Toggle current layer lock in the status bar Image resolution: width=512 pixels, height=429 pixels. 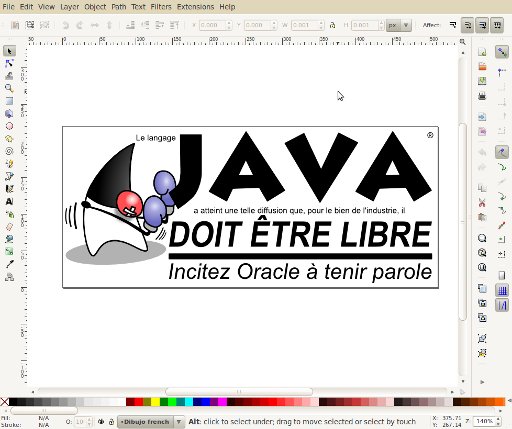[112, 422]
